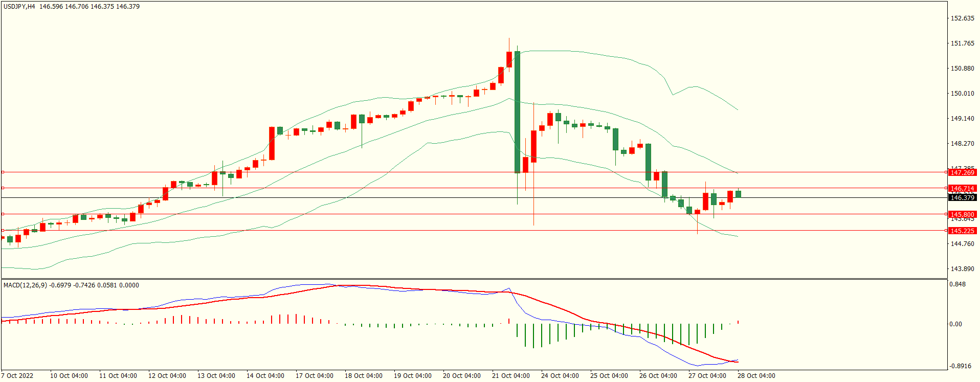The height and width of the screenshot is (382, 980).
Task: Click the latest green candle at chart's right end
Action: coord(738,194)
